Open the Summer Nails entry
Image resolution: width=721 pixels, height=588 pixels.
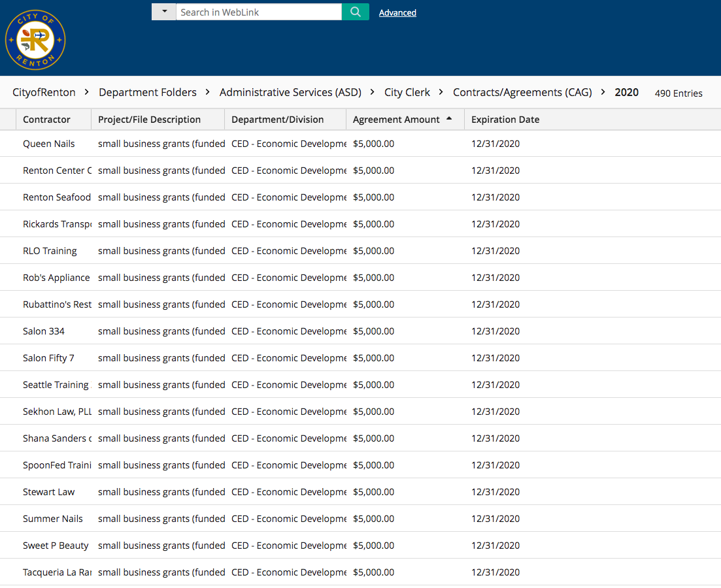pos(53,519)
